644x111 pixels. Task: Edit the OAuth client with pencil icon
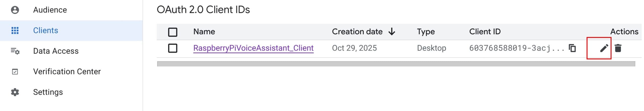(x=604, y=48)
